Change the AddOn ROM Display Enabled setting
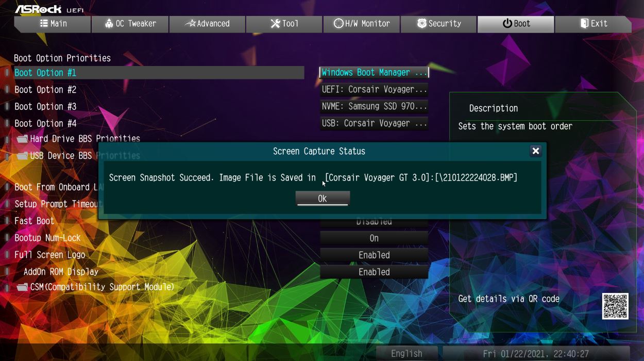The width and height of the screenshot is (644, 361). pyautogui.click(x=374, y=272)
